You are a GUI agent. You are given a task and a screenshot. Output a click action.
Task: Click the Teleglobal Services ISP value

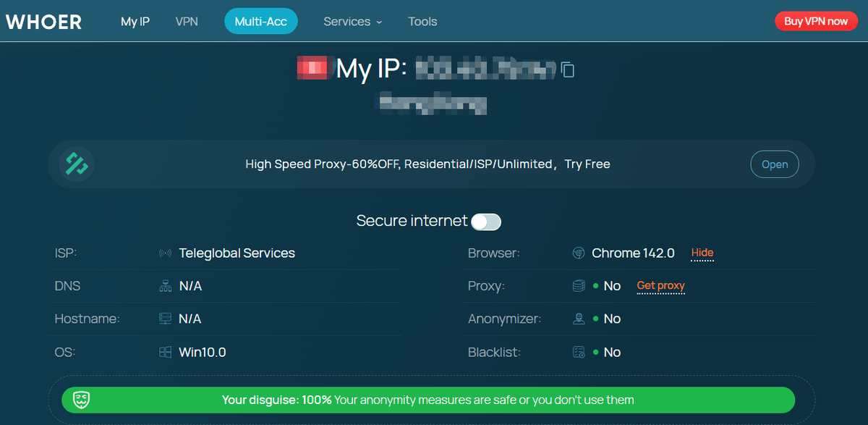[237, 253]
